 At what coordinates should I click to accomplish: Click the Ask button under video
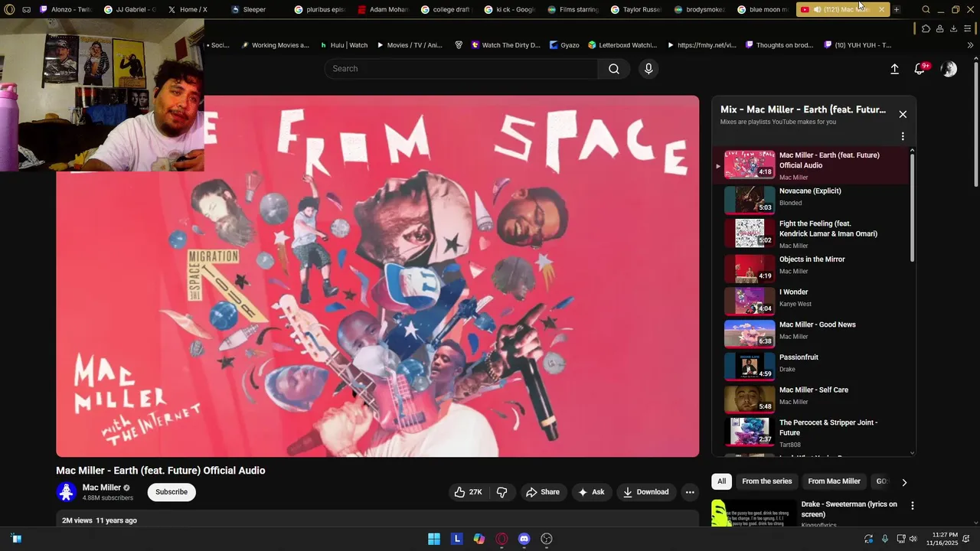(591, 492)
